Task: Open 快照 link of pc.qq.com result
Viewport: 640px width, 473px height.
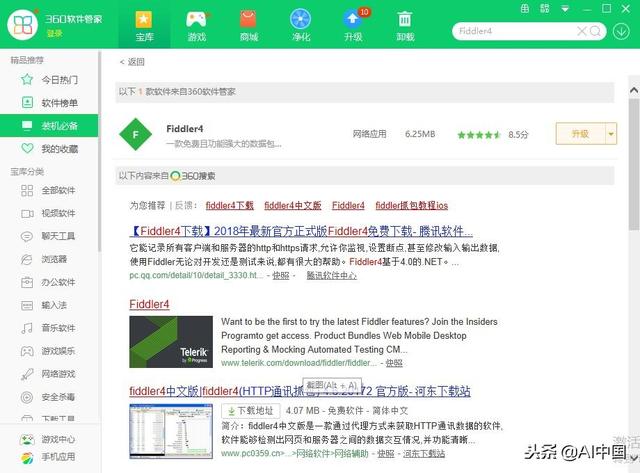Action: [x=280, y=275]
